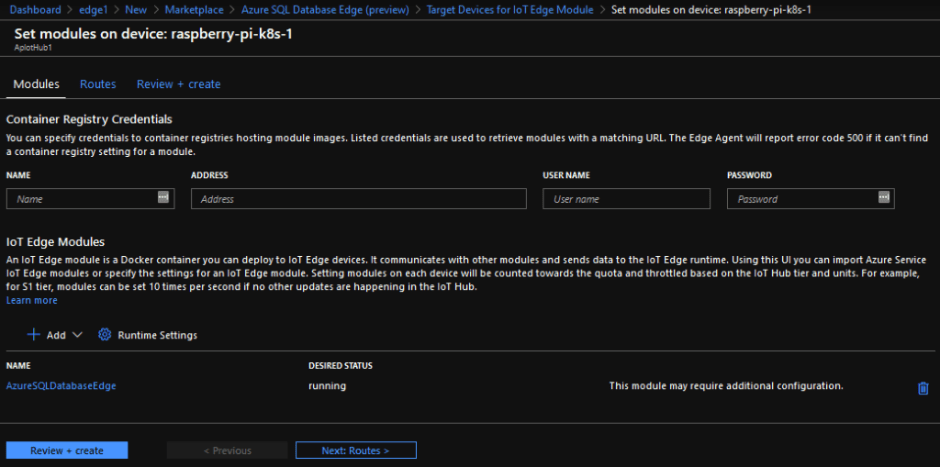Navigate to Dashboard in breadcrumb

[32, 9]
